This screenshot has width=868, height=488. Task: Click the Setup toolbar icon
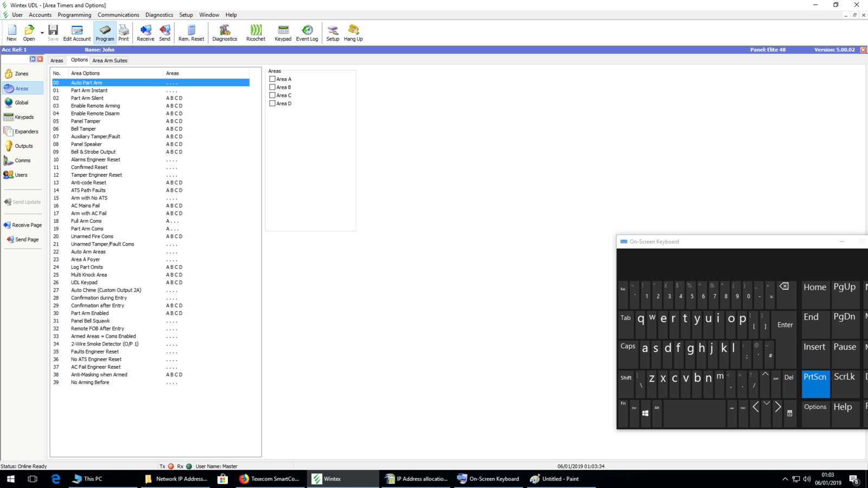click(x=333, y=33)
